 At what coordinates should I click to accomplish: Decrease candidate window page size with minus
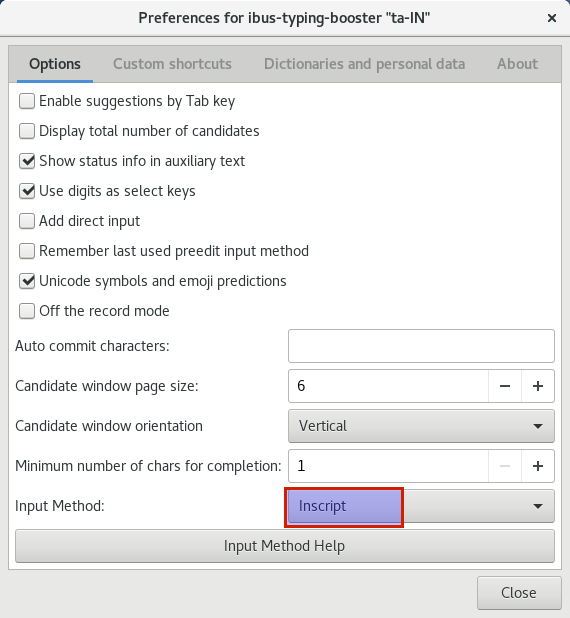(505, 386)
